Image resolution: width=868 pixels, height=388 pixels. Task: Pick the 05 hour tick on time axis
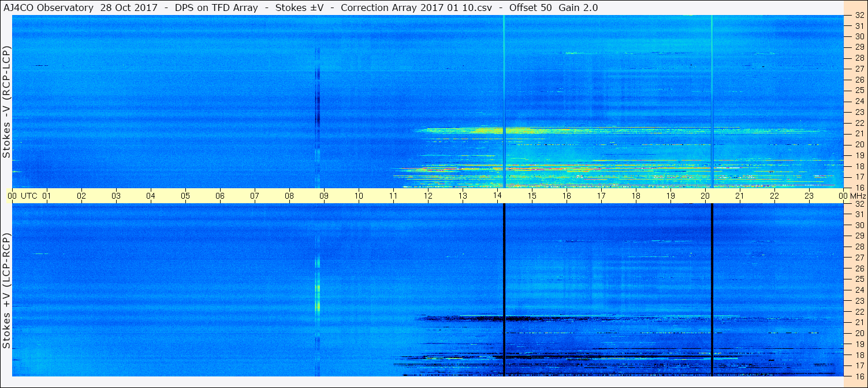coord(185,196)
